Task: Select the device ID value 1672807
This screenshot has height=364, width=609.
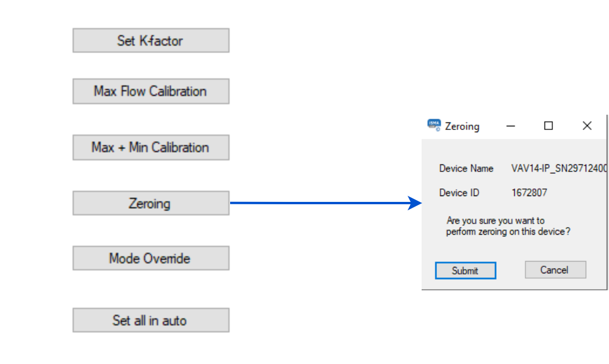Action: (x=531, y=193)
